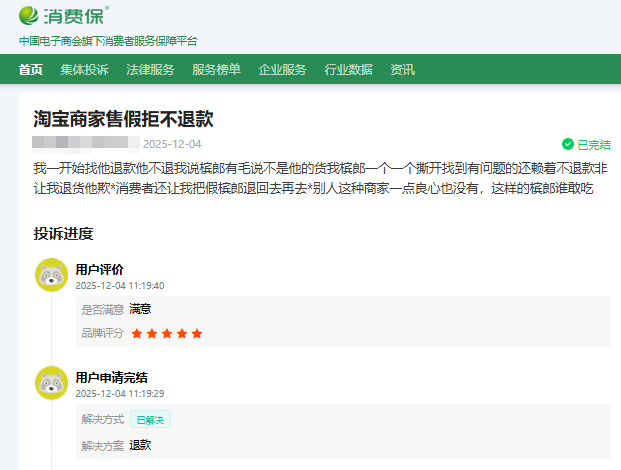The height and width of the screenshot is (470, 621).
Task: Click the green 已完结 checkmark icon
Action: 568,144
